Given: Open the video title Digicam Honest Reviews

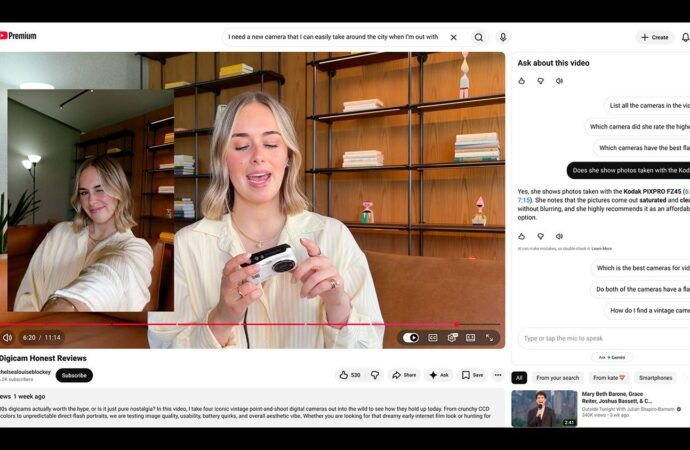Looking at the screenshot, I should pos(43,358).
